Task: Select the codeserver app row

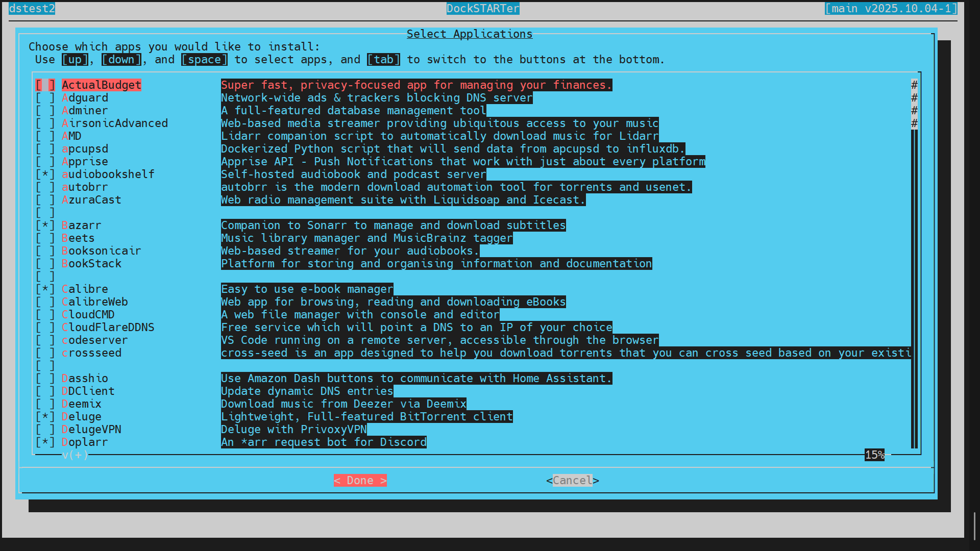Action: [94, 340]
